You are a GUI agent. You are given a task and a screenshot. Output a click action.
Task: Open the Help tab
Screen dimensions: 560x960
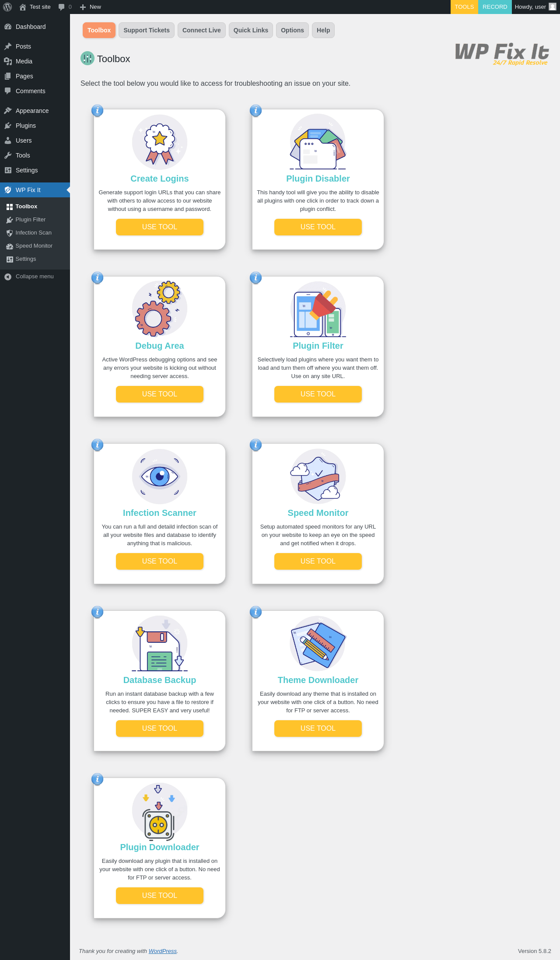pos(323,30)
